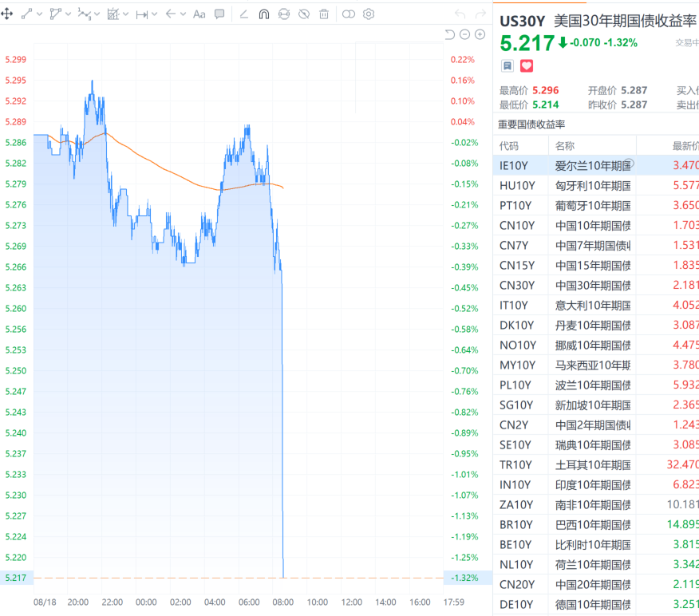Expand arrow tool dropdown chevron

point(183,14)
